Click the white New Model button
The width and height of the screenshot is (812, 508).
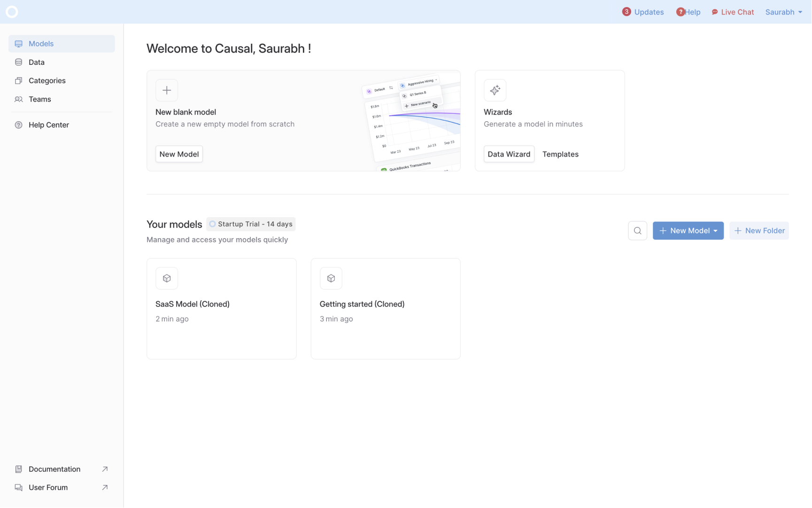pyautogui.click(x=179, y=154)
